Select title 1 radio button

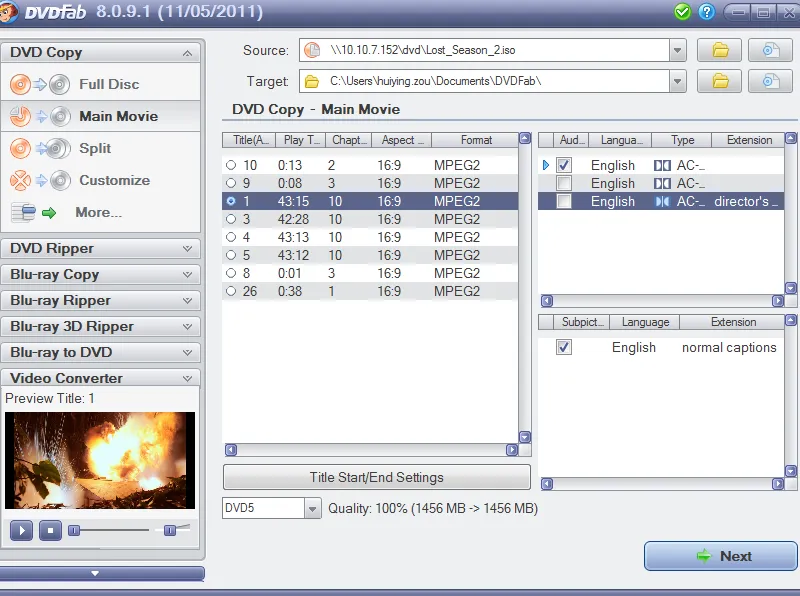coord(231,201)
